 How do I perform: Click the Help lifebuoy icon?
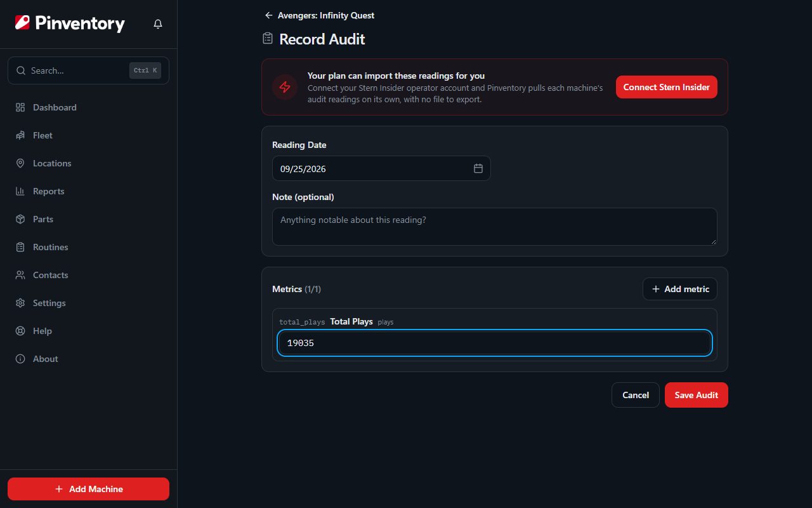20,331
